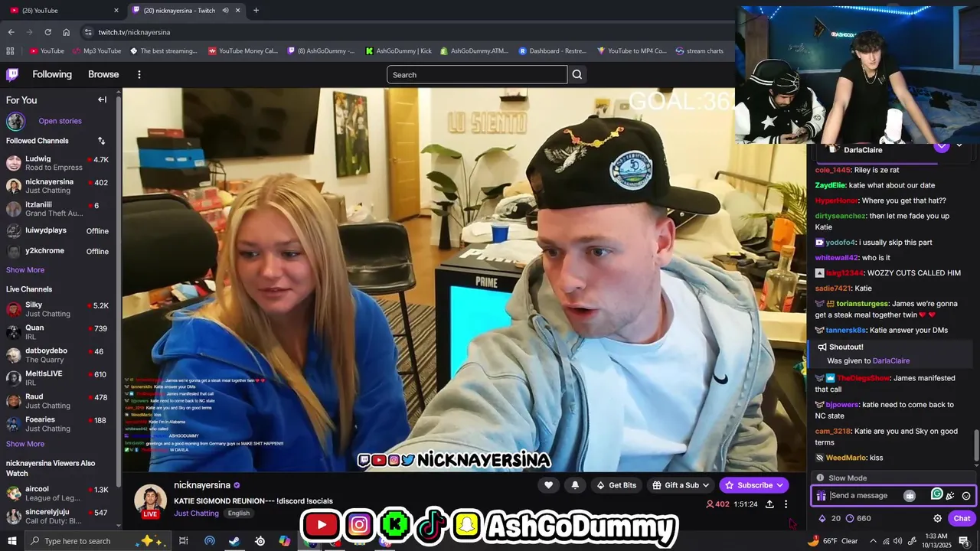Reload the Twitch page

click(x=47, y=32)
